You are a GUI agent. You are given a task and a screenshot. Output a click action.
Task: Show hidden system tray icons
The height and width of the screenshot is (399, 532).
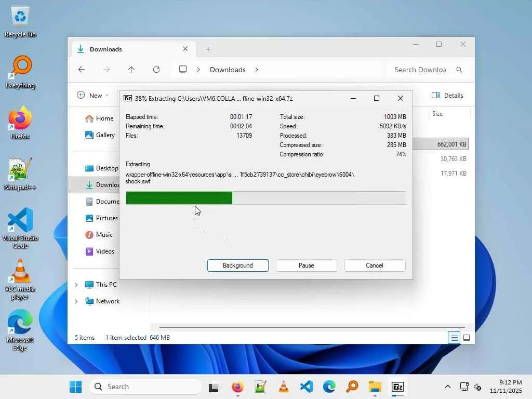pyautogui.click(x=448, y=387)
